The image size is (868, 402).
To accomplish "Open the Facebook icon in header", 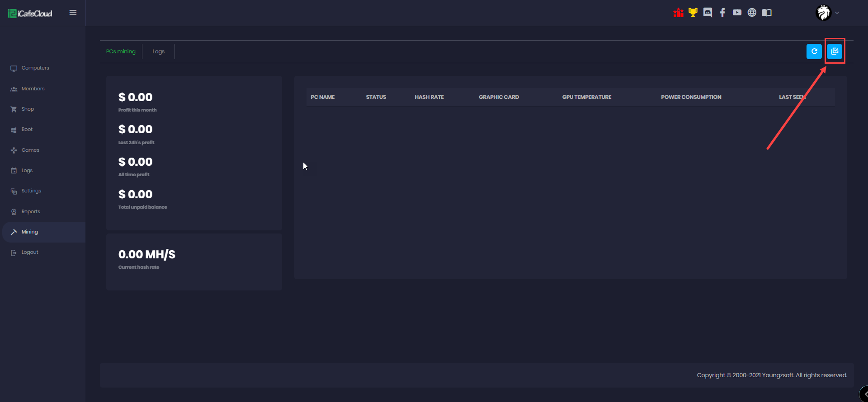I will [722, 13].
